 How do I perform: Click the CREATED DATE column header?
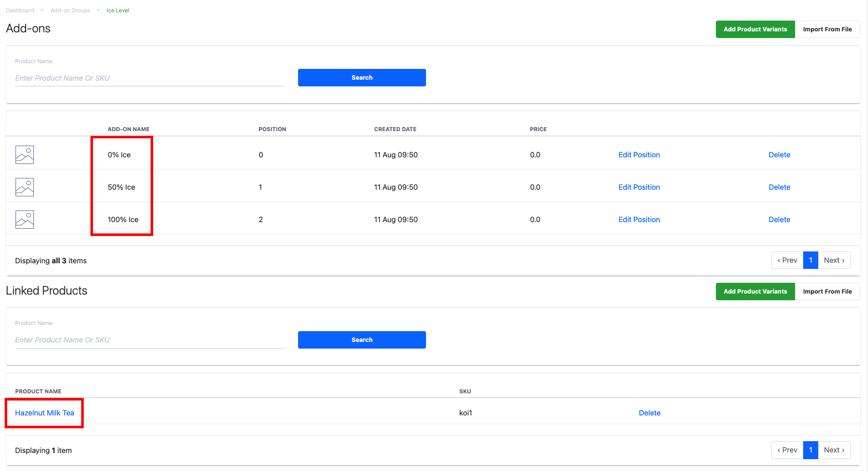point(395,129)
